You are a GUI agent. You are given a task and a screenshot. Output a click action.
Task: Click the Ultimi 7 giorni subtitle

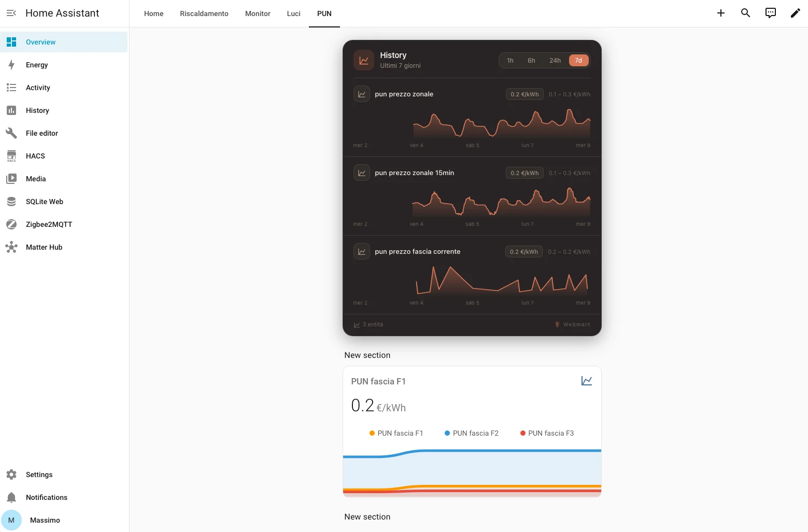click(x=400, y=66)
